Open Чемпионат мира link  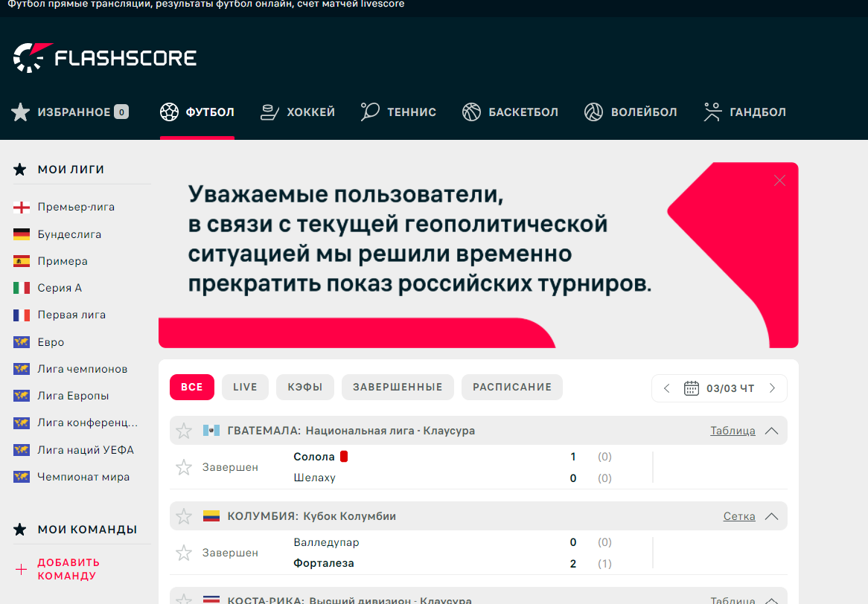click(x=83, y=477)
